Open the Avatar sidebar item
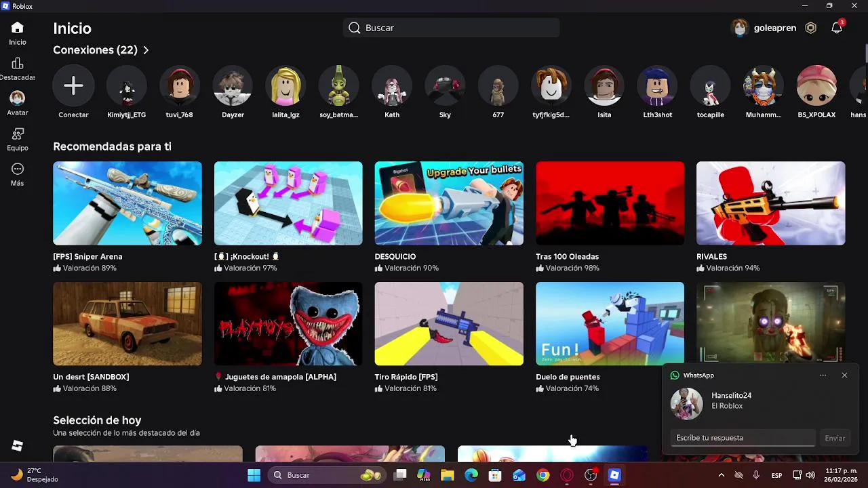 click(x=18, y=103)
